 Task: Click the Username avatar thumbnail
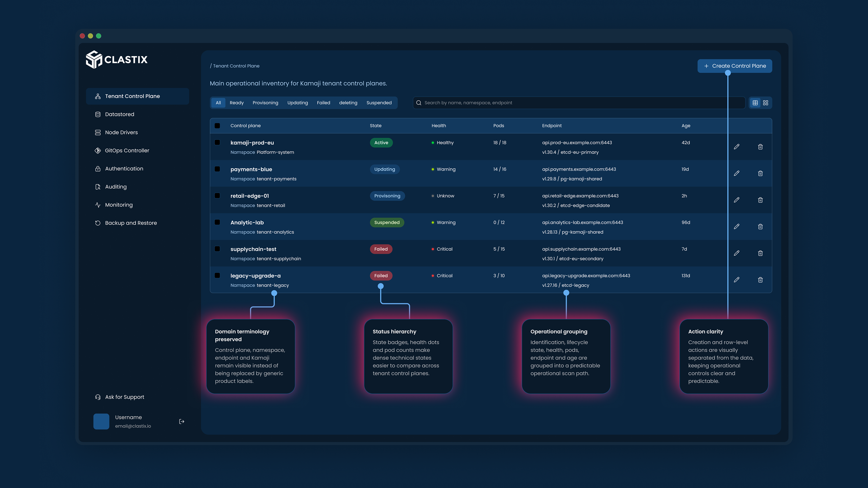click(101, 421)
